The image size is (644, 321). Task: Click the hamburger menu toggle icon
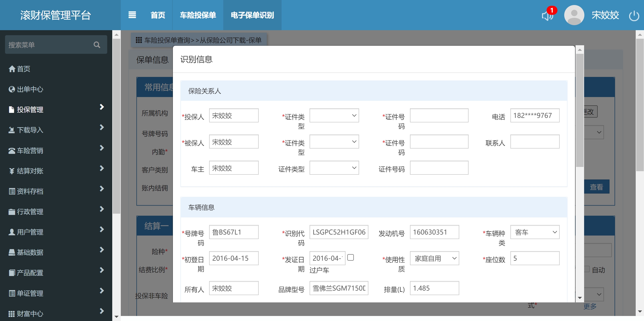pyautogui.click(x=132, y=15)
